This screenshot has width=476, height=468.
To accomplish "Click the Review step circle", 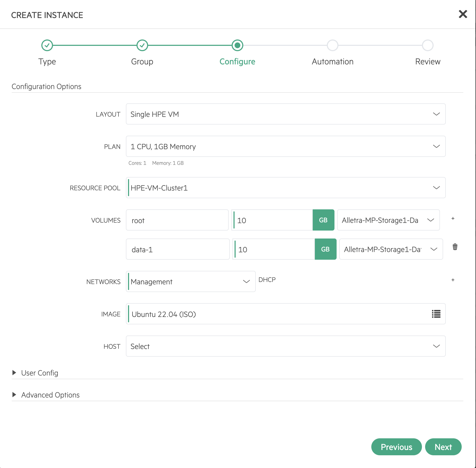I will pyautogui.click(x=428, y=45).
